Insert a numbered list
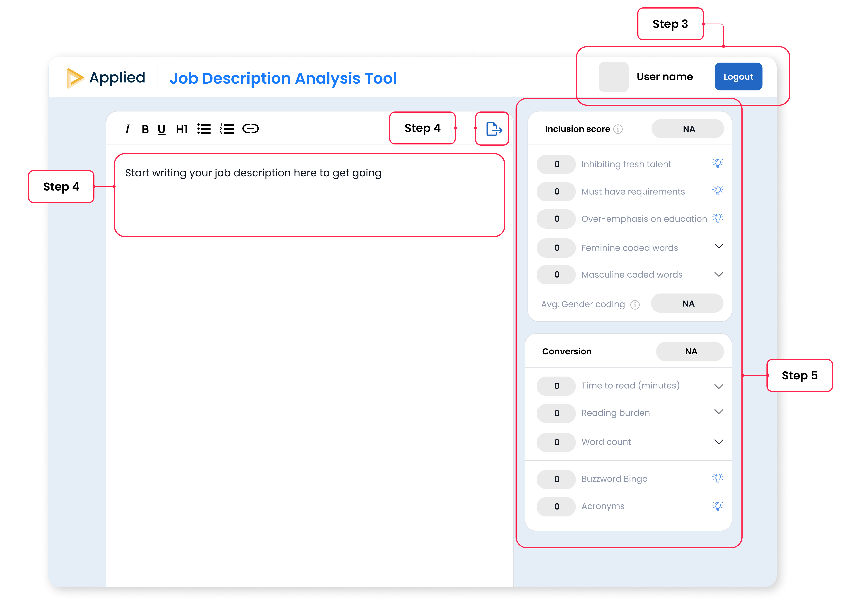The height and width of the screenshot is (616, 845). click(227, 129)
